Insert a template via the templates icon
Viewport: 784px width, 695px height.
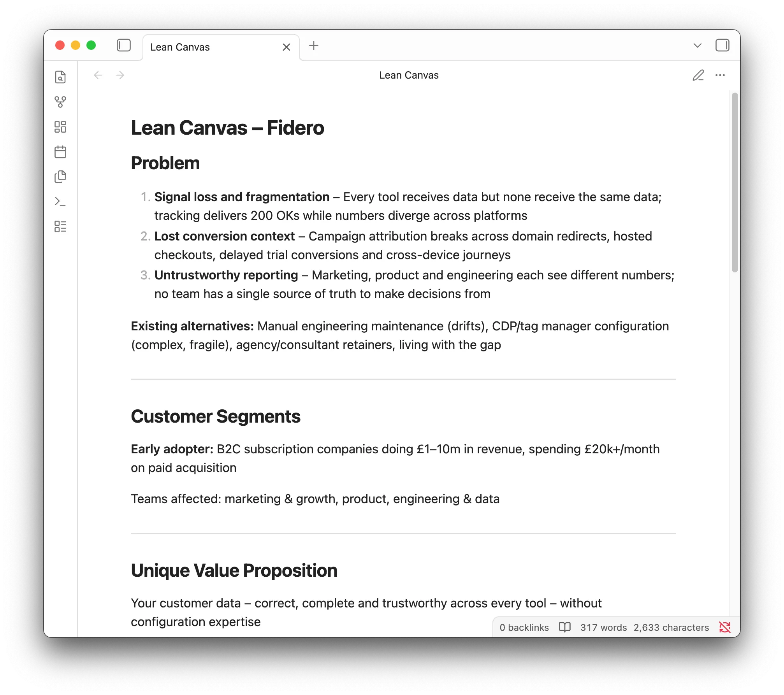click(60, 177)
